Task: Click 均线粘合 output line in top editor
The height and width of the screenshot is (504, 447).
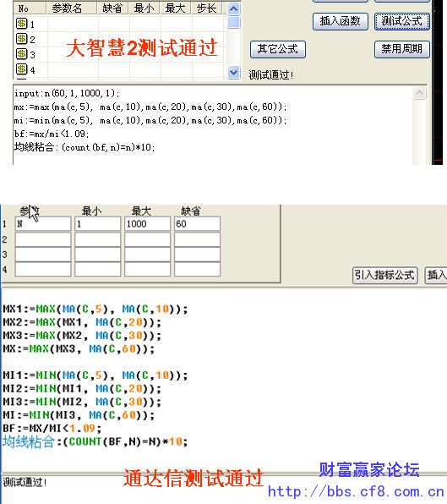Action: (x=84, y=147)
